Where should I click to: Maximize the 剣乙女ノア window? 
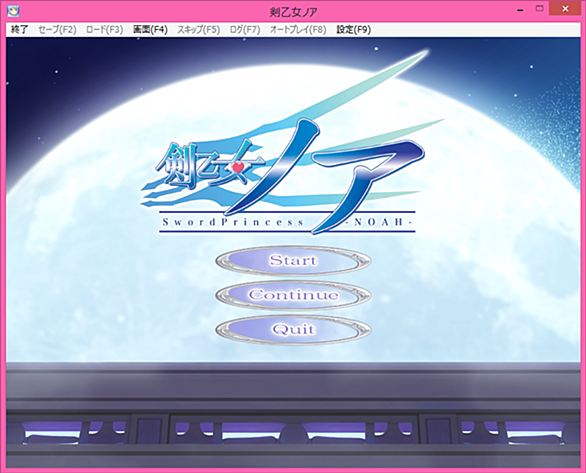tap(539, 9)
